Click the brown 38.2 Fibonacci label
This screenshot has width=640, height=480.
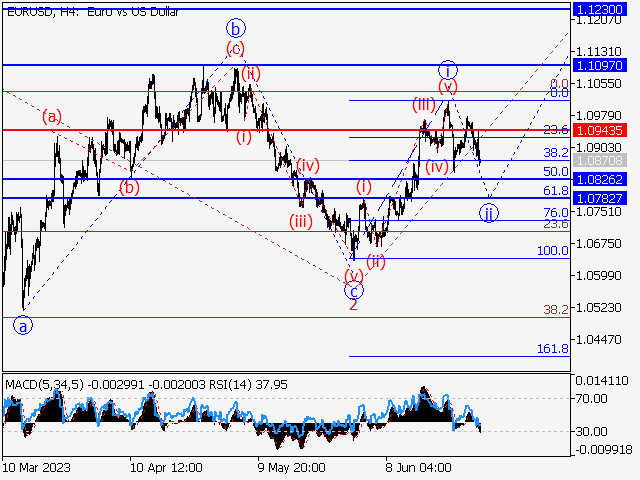click(556, 310)
